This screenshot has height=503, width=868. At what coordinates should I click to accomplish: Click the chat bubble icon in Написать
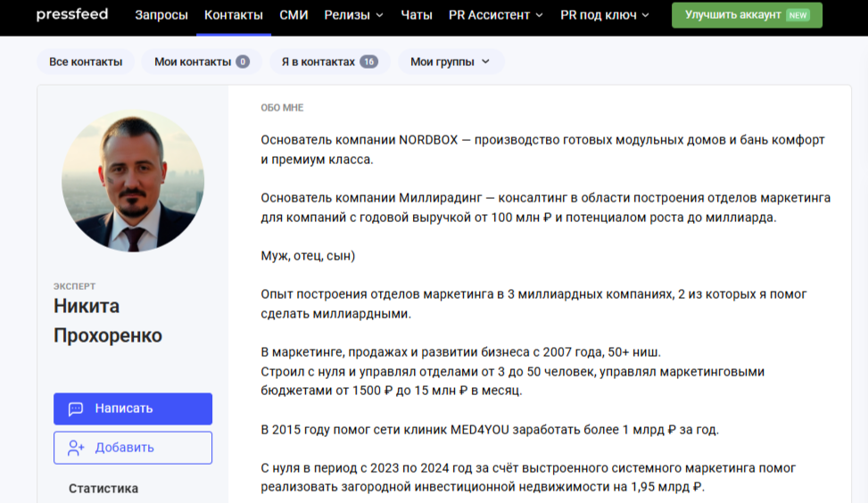pos(76,409)
